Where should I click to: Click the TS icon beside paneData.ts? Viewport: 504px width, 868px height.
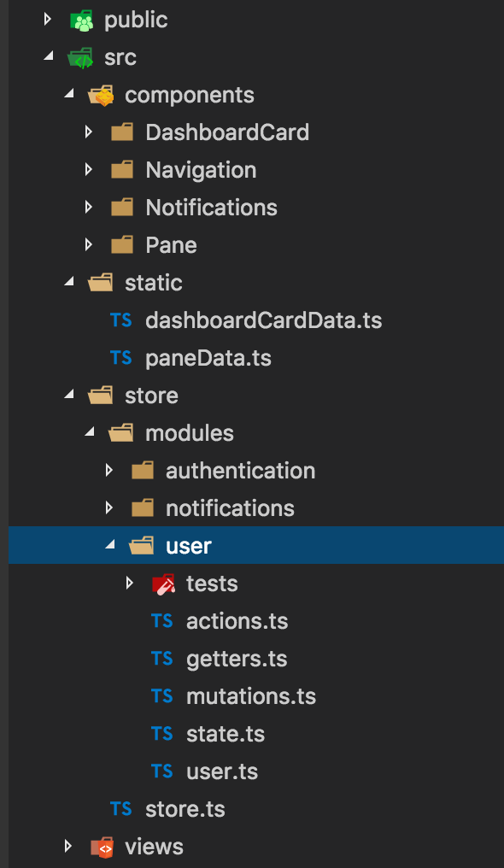[120, 358]
